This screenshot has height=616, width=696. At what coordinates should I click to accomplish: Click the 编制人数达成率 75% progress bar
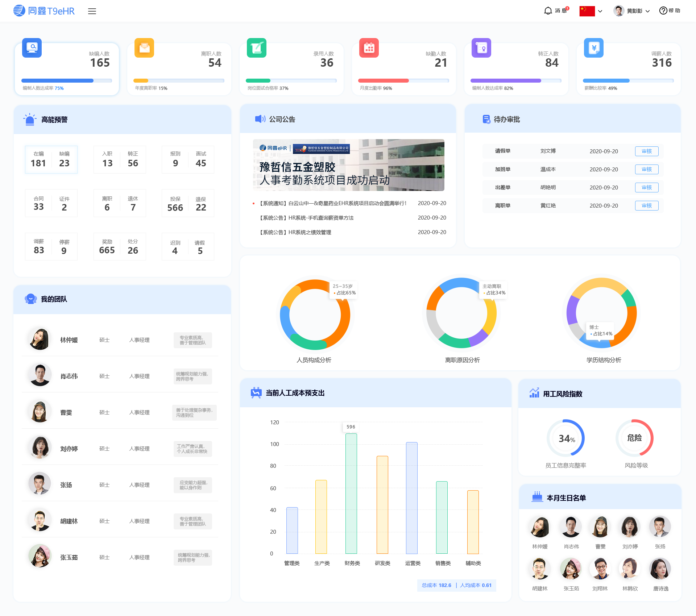point(67,80)
